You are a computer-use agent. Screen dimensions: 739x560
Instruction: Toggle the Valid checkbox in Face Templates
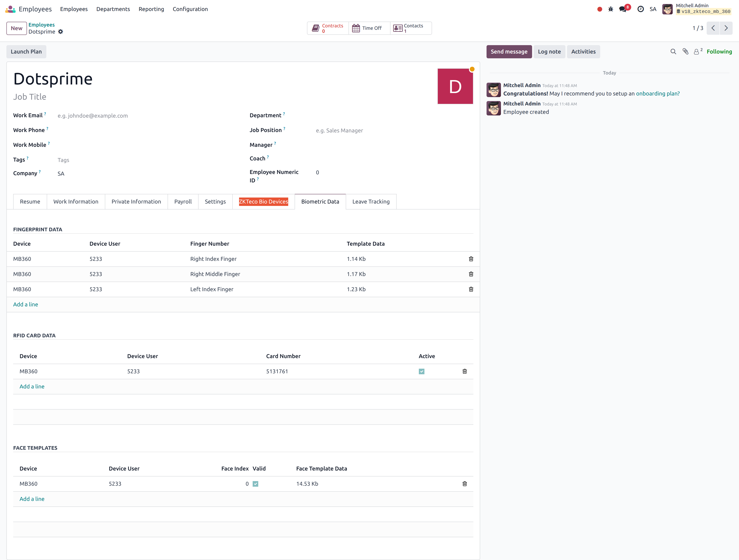coord(256,484)
